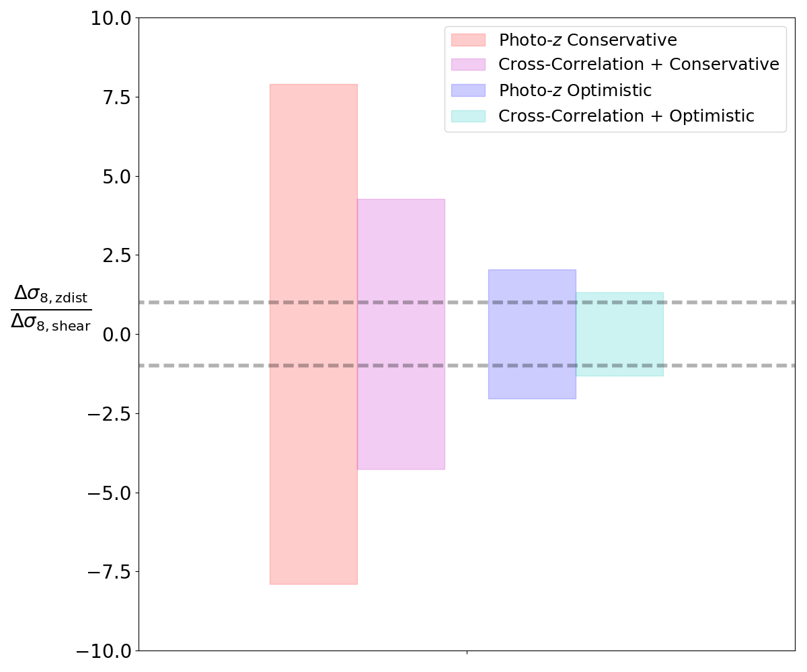Select the "Photo-z Conservative" legend label
The image size is (807, 672).
click(587, 40)
